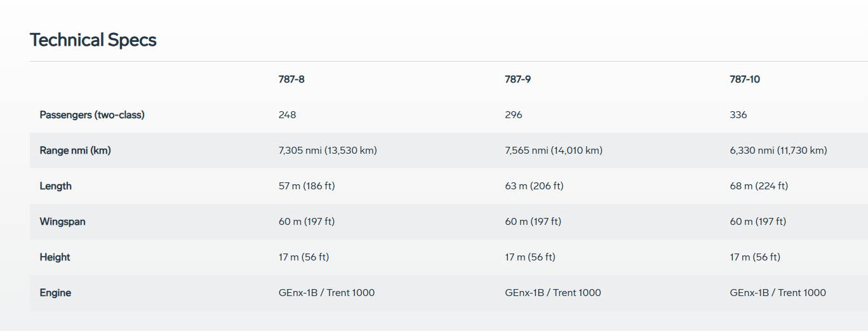Select the 7,305 nmi range cell
Image resolution: width=868 pixels, height=331 pixels.
click(328, 151)
